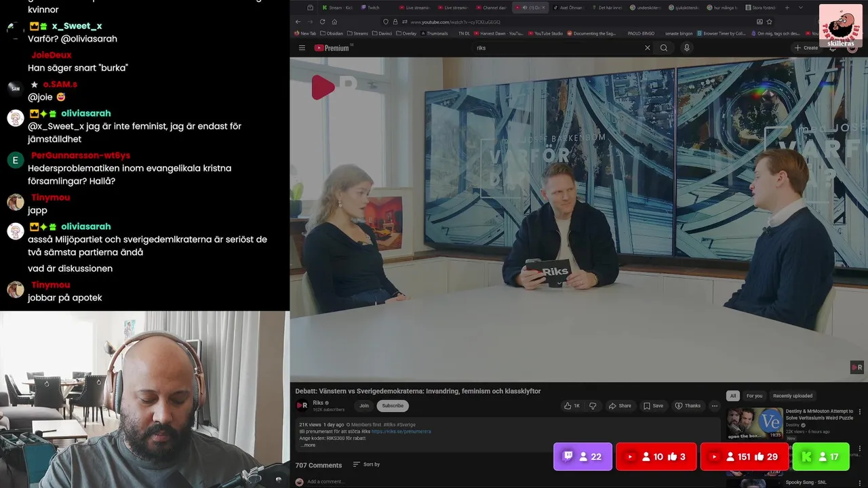
Task: Like the video (1K thumbs up)
Action: point(572,406)
